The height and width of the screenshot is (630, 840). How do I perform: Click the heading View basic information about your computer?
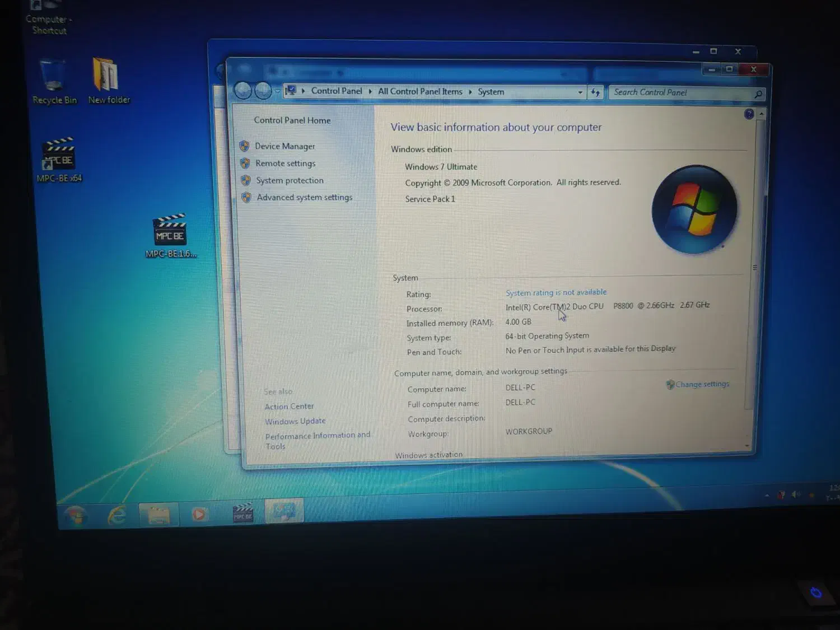[x=496, y=127]
